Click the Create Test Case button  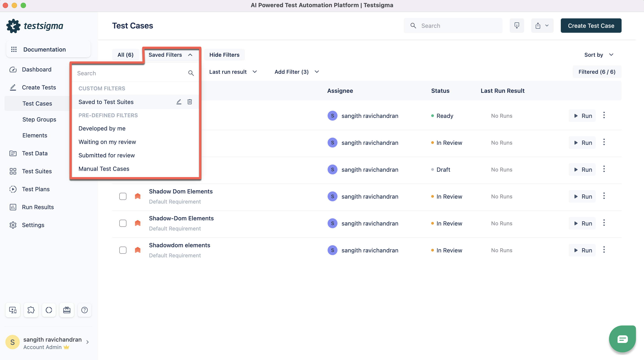click(x=591, y=26)
